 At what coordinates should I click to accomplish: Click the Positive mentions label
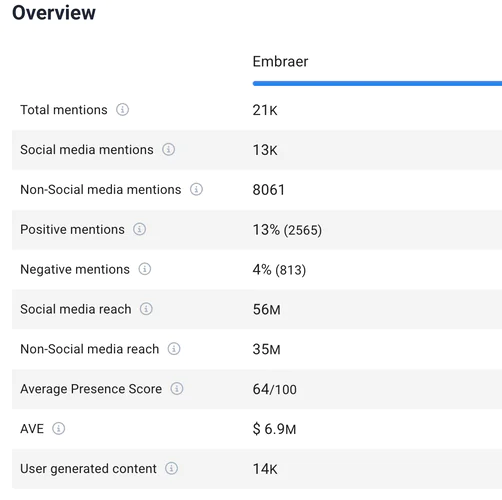click(x=72, y=229)
